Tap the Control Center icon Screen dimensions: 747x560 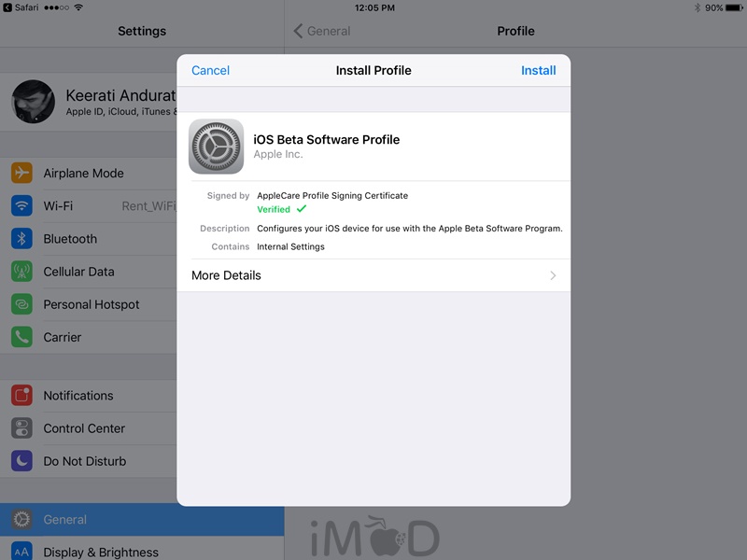click(21, 428)
